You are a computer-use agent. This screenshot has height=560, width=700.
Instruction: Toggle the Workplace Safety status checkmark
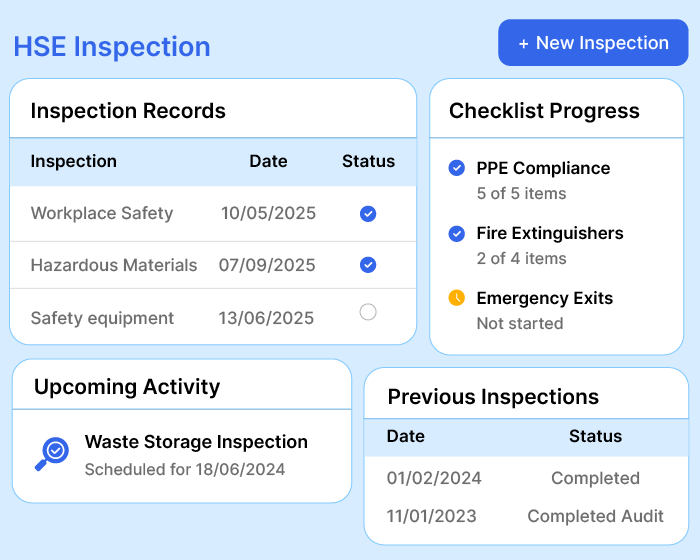coord(368,213)
